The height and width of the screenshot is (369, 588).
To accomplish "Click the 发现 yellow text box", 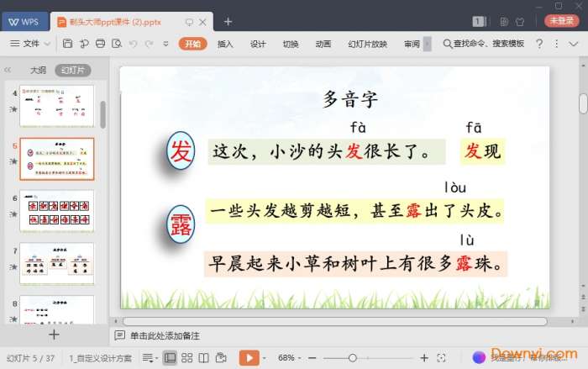I will click(483, 151).
